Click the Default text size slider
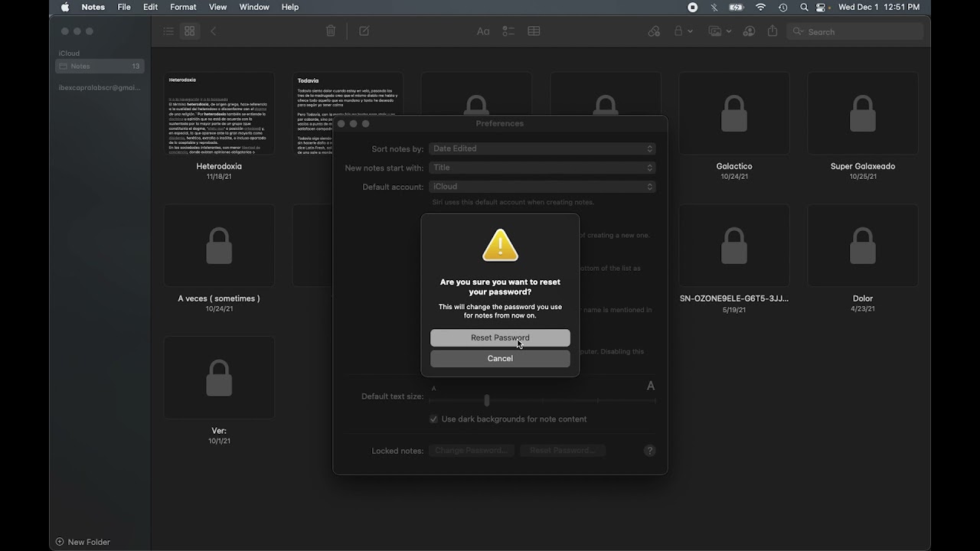Image resolution: width=980 pixels, height=551 pixels. coord(542,400)
